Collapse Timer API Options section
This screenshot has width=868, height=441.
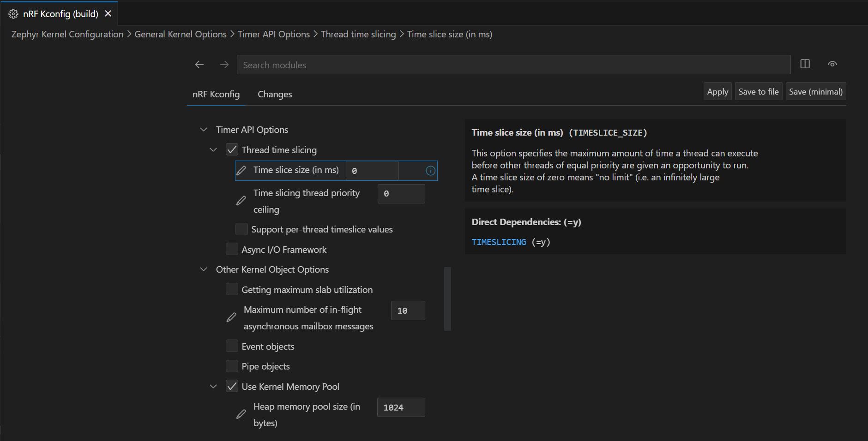[204, 130]
